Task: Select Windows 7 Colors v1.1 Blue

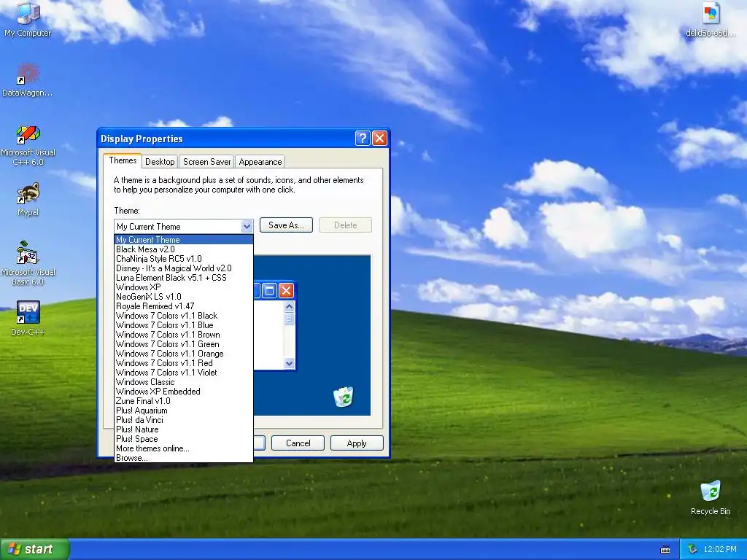Action: (184, 325)
